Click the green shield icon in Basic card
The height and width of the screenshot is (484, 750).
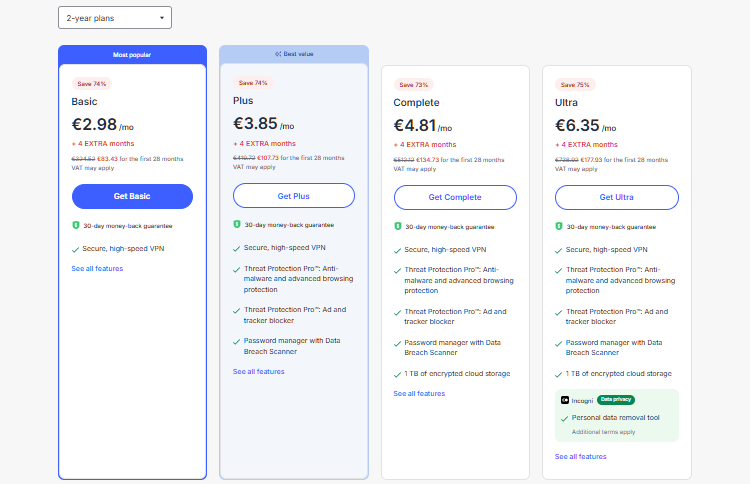point(76,225)
